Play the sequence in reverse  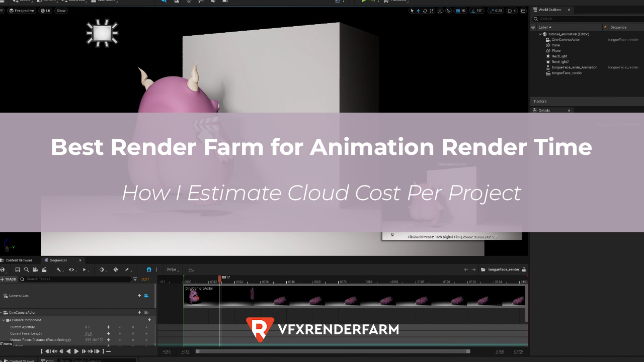[x=68, y=351]
